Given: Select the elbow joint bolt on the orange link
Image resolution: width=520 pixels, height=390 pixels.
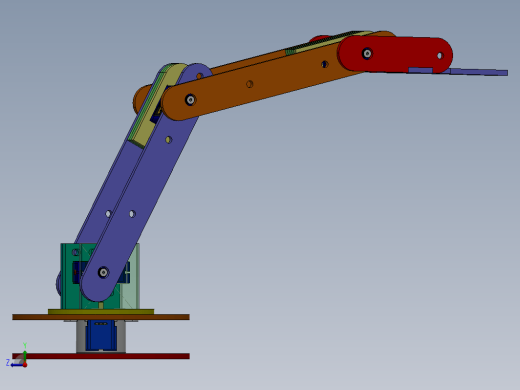Looking at the screenshot, I should 190,99.
